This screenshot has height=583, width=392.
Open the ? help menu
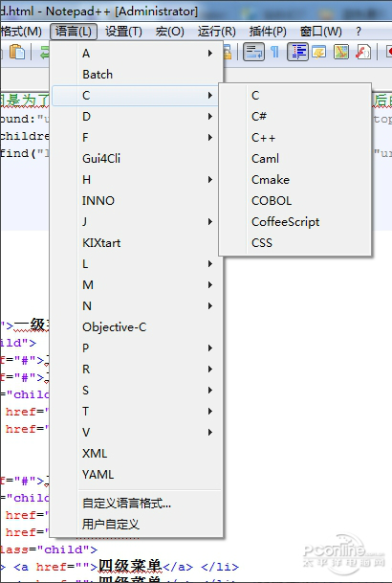359,32
